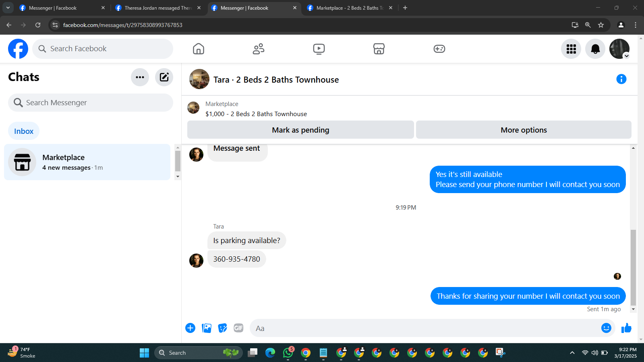
Task: Open the Chrome three-dot menu
Action: (636, 25)
